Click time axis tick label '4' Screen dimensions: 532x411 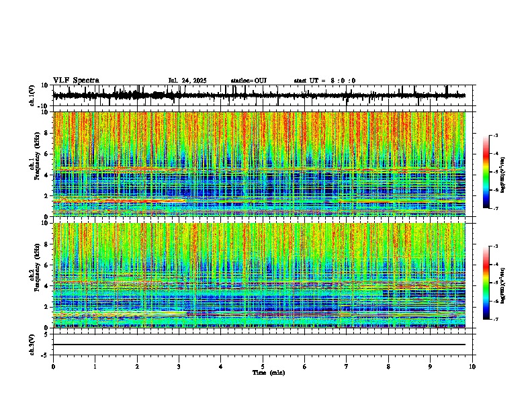click(x=221, y=367)
